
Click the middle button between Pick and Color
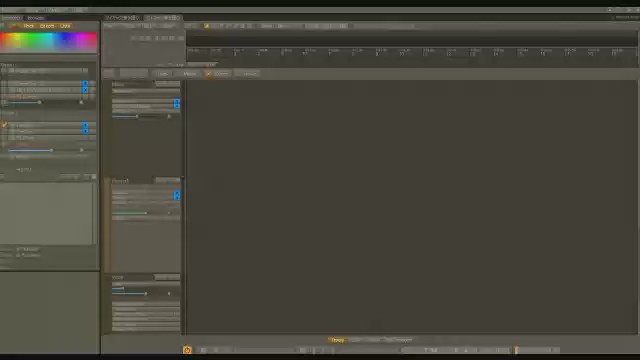(x=47, y=26)
